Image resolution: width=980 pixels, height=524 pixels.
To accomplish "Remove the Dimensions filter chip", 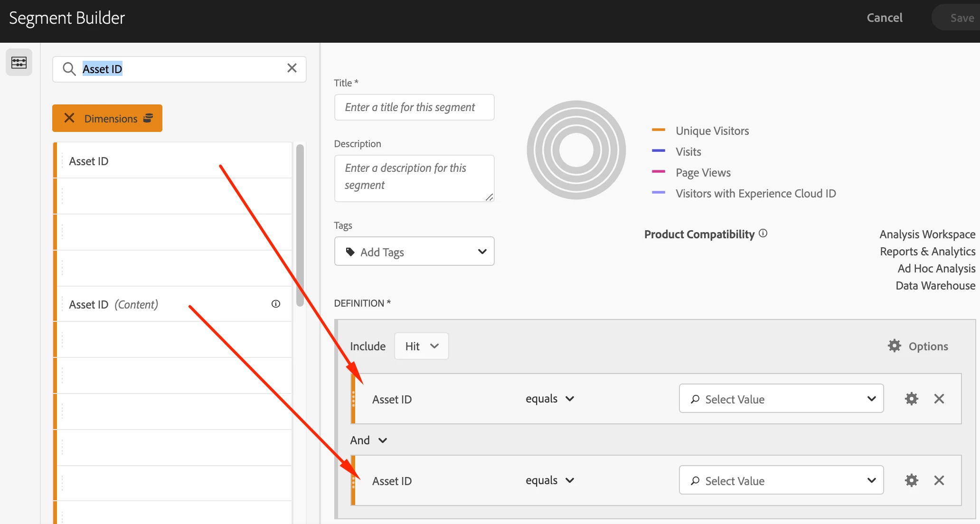I will 70,118.
